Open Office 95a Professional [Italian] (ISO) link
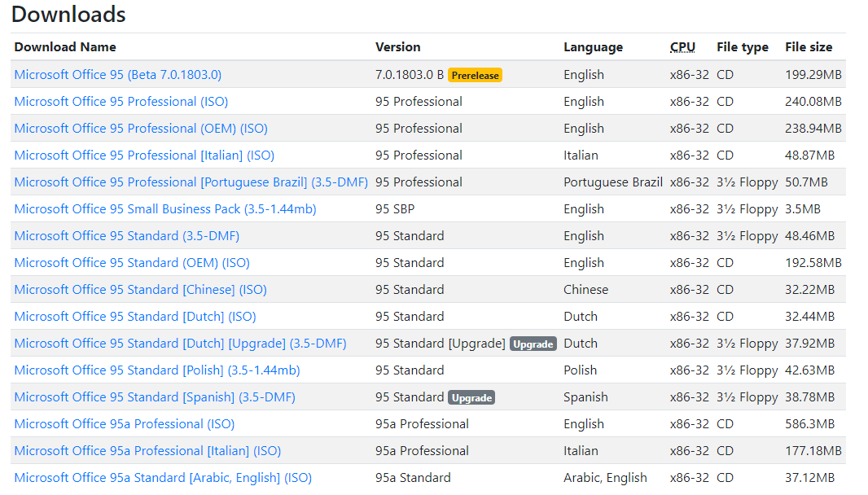868x495 pixels. click(148, 451)
